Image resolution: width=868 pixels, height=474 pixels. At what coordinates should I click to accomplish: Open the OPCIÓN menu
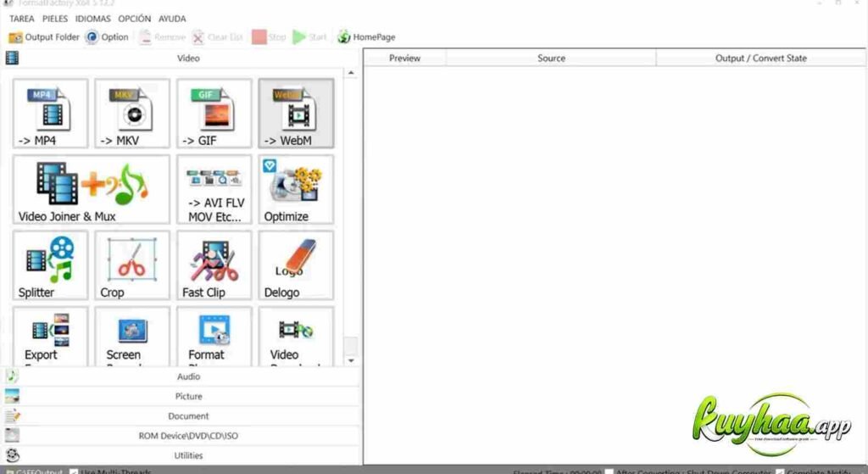point(135,19)
